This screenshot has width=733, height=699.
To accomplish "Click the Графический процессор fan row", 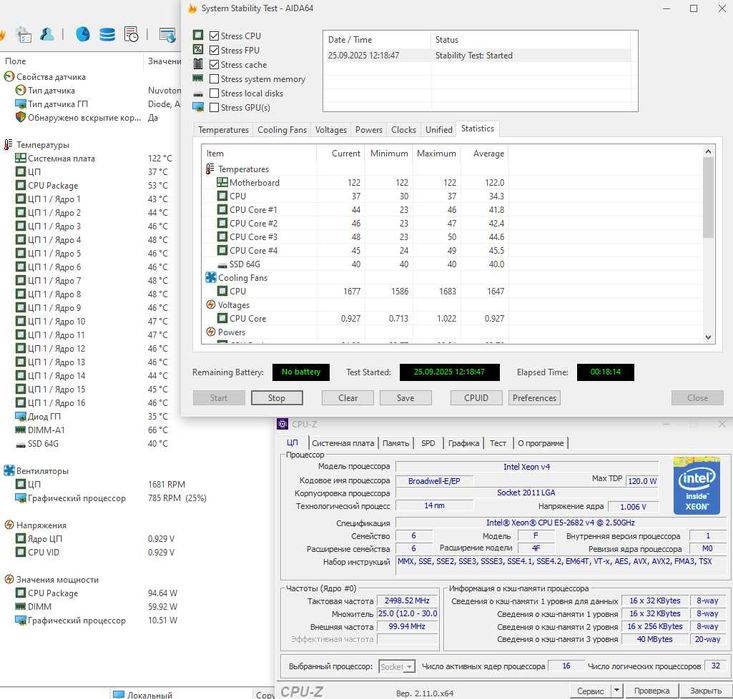I will (x=111, y=498).
